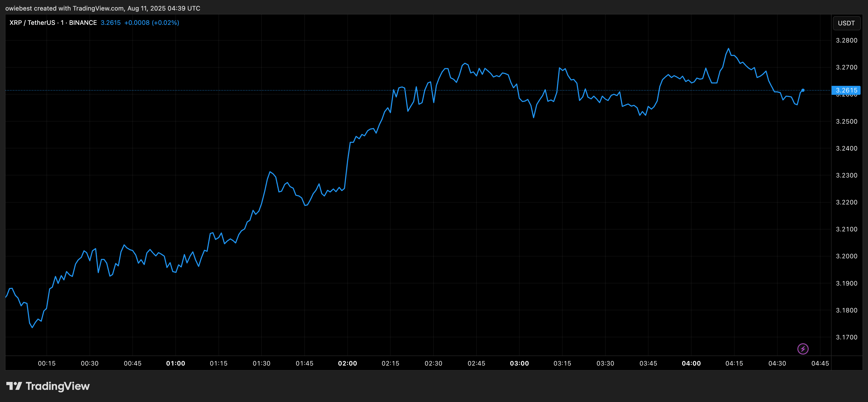Open the USDT currency selector
The height and width of the screenshot is (402, 868).
pos(846,23)
